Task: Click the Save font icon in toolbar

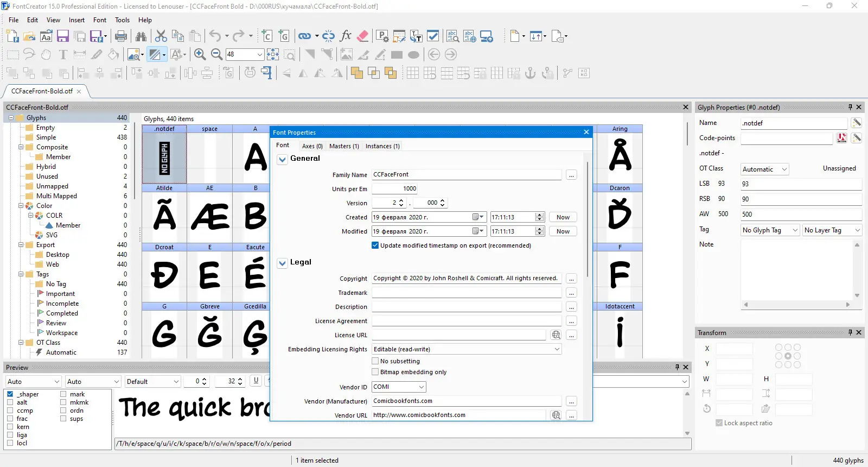Action: click(x=63, y=36)
